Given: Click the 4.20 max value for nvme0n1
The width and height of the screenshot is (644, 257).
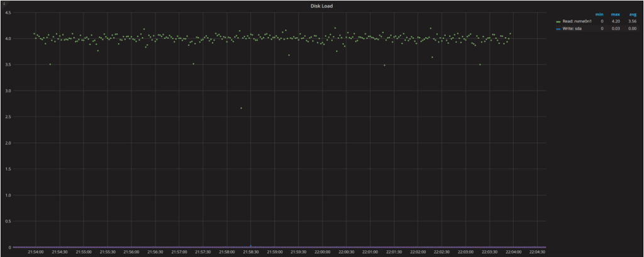Looking at the screenshot, I should 616,21.
